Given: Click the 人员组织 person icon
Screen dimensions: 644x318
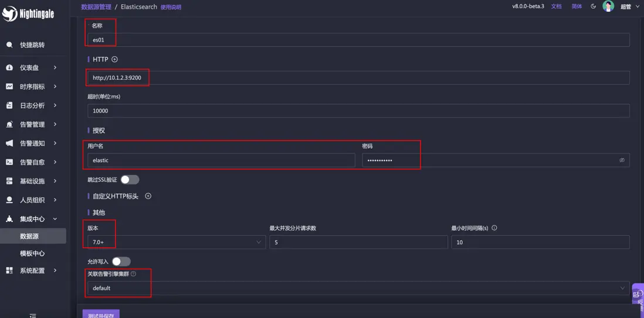Looking at the screenshot, I should click(x=9, y=200).
